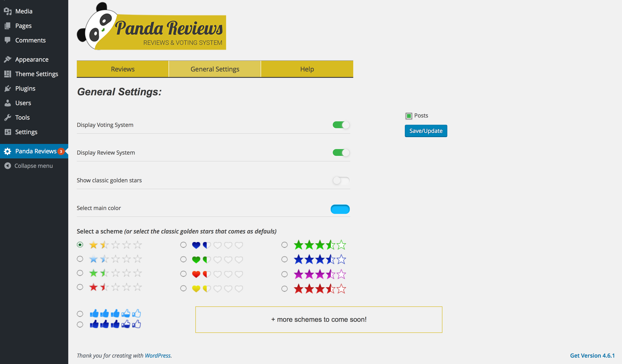
Task: Click the Plugins plug icon
Action: [x=8, y=88]
